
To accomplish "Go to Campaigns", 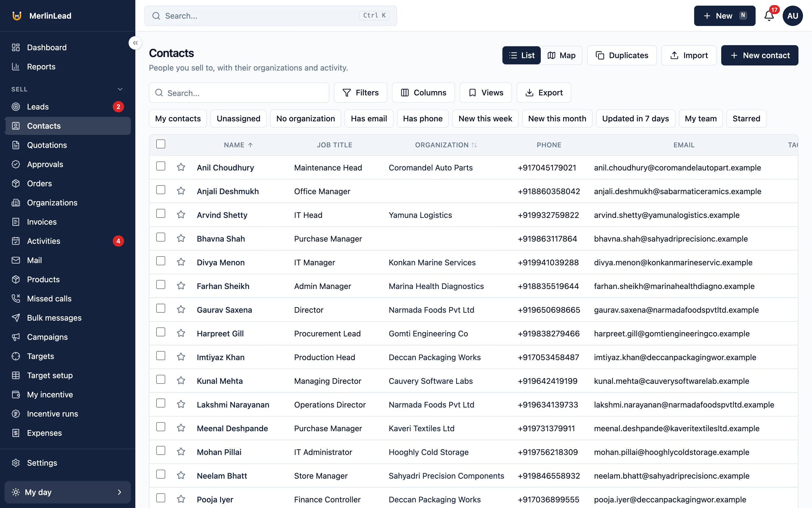I will (x=68, y=337).
